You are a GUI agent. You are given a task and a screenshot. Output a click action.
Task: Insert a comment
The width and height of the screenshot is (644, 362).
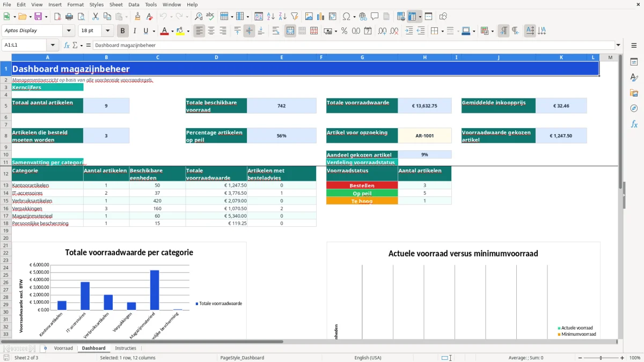click(375, 16)
